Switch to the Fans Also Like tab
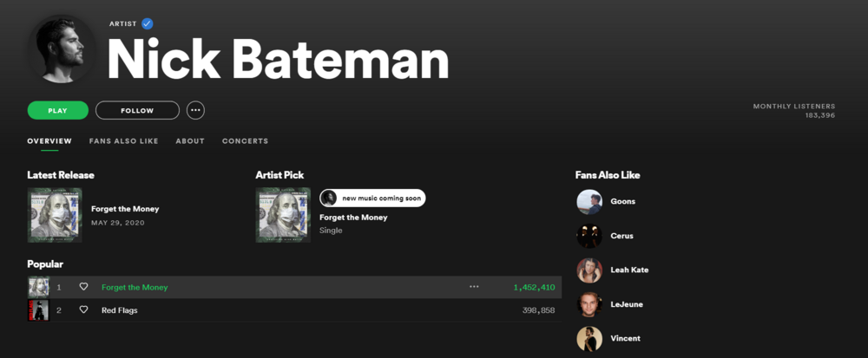868x358 pixels. (x=123, y=141)
